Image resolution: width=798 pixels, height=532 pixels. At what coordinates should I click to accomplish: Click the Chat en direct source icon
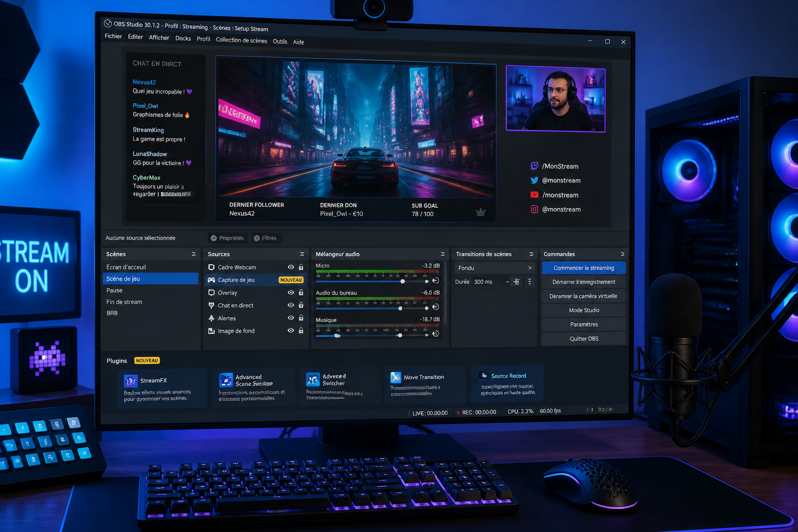[211, 305]
